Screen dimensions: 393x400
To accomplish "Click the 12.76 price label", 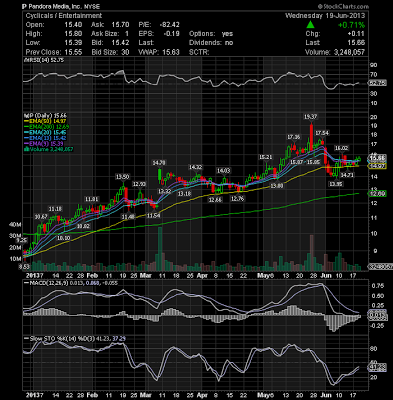I will (x=237, y=199).
